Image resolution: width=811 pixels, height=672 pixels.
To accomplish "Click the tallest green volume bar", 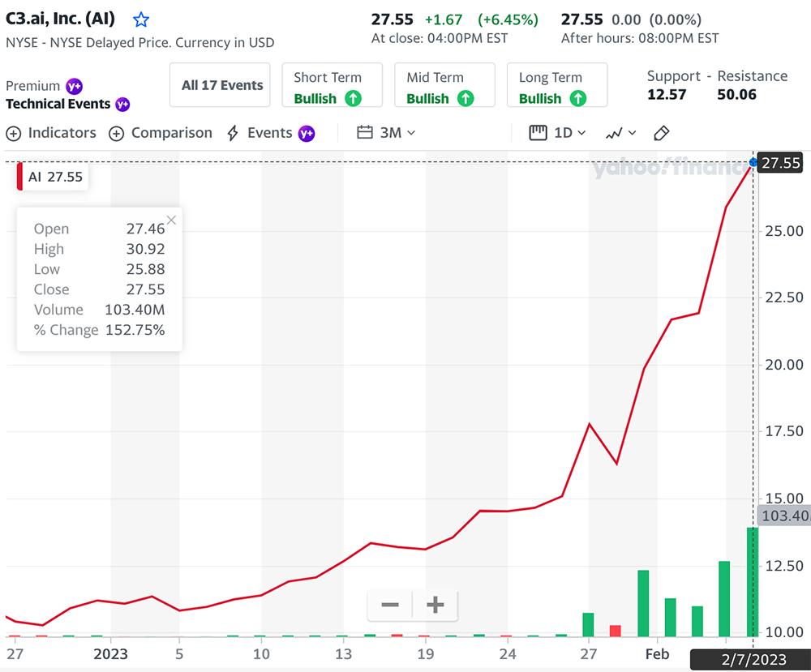I will click(752, 581).
